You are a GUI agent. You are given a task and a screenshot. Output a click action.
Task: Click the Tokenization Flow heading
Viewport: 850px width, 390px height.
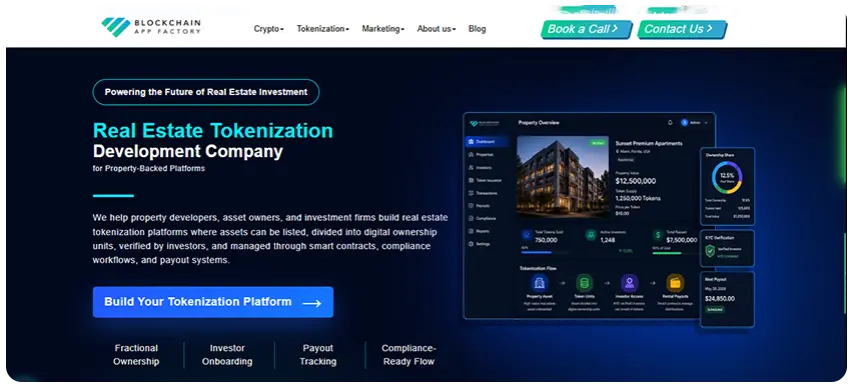click(x=538, y=268)
